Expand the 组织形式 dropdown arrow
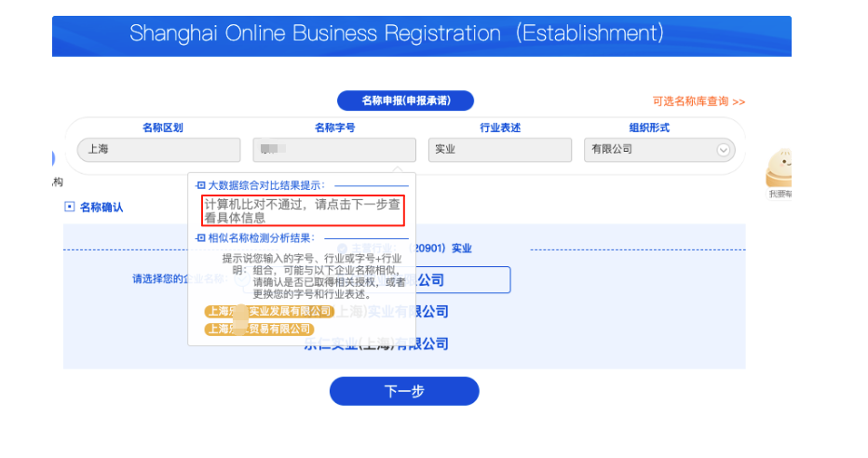This screenshot has height=458, width=868. coord(723,150)
